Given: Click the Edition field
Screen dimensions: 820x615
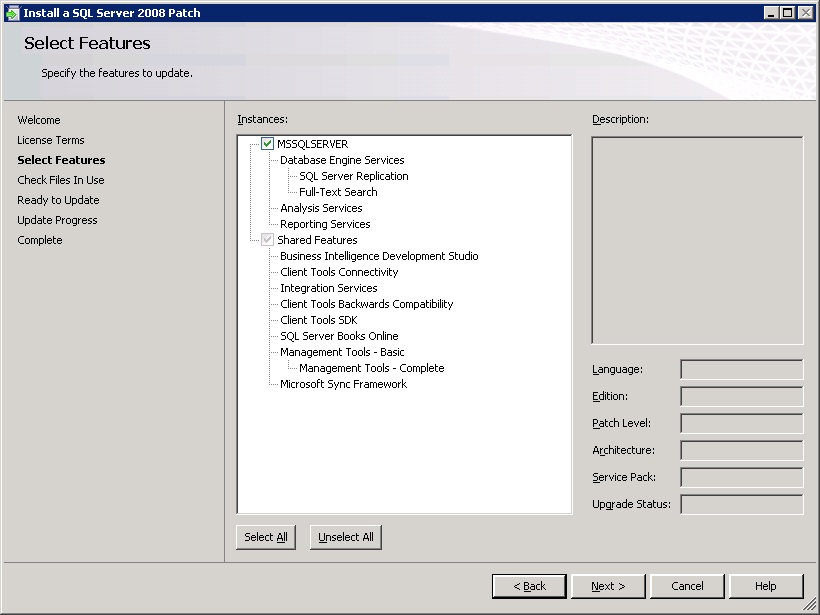Looking at the screenshot, I should (x=742, y=396).
